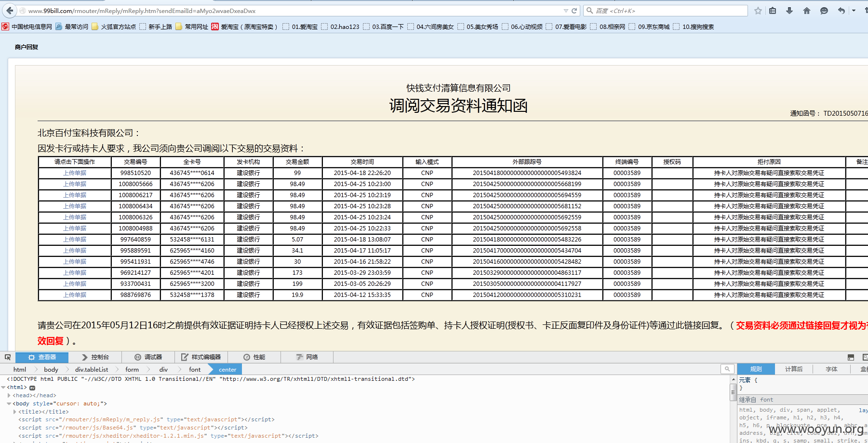Go to the home page icon

[x=807, y=11]
